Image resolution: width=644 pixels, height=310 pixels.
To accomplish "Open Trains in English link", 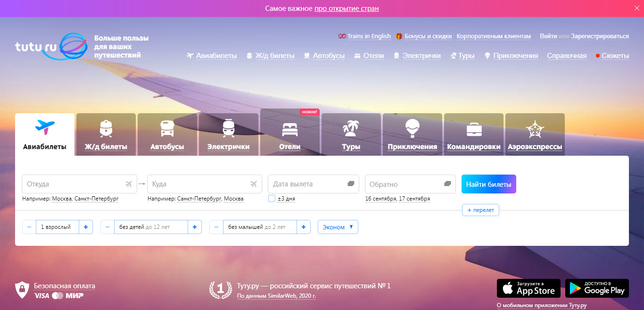I will [x=369, y=36].
